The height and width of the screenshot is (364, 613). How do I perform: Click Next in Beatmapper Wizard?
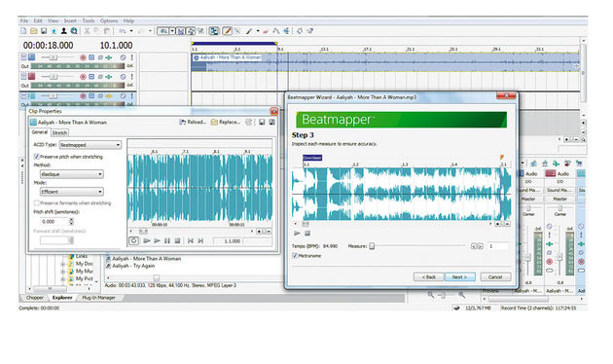[x=460, y=276]
